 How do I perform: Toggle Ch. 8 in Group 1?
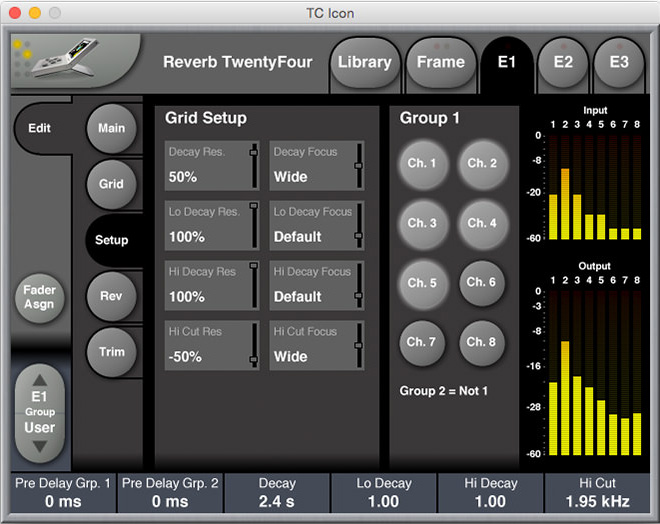tap(482, 342)
